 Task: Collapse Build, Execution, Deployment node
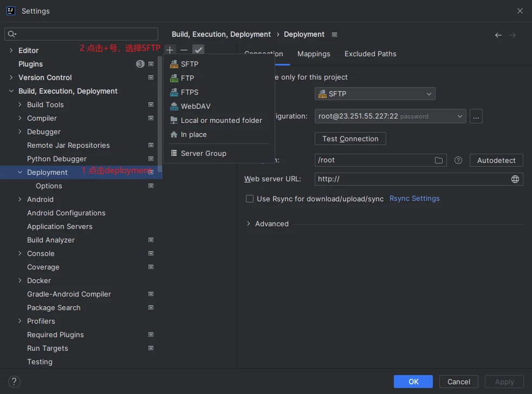[x=11, y=91]
